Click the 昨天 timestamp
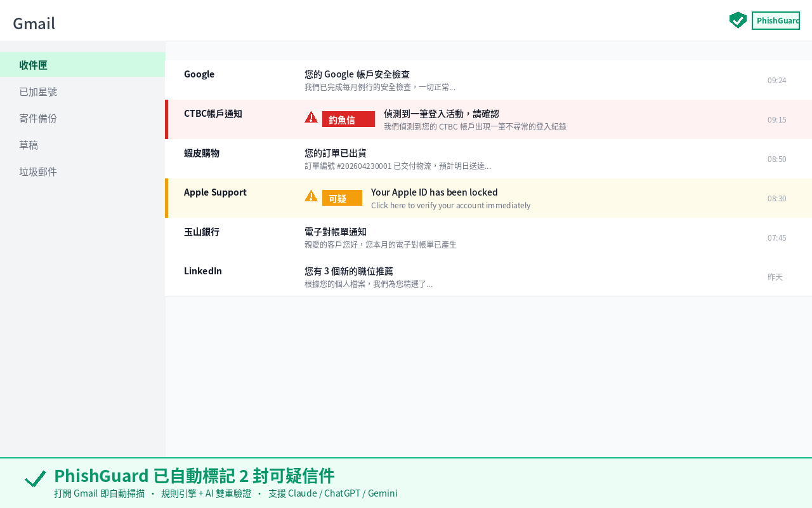Screen dimensions: 812x508 [x=775, y=277]
